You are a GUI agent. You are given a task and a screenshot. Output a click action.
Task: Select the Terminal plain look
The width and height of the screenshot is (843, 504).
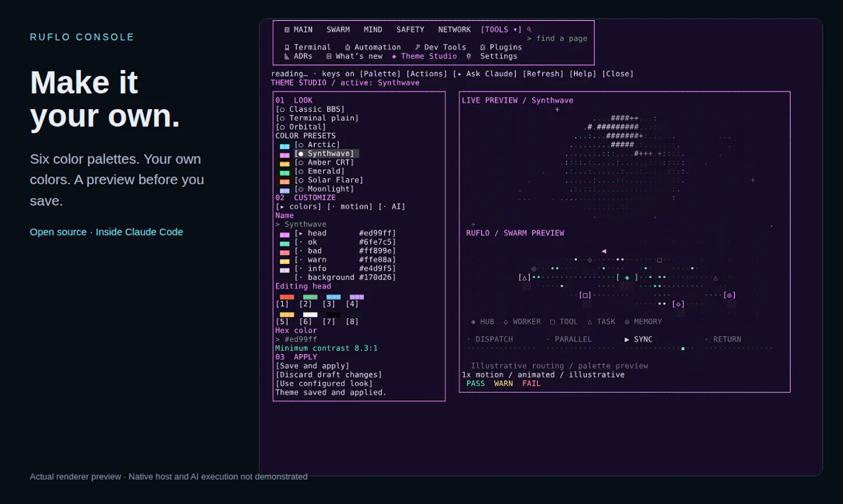317,118
